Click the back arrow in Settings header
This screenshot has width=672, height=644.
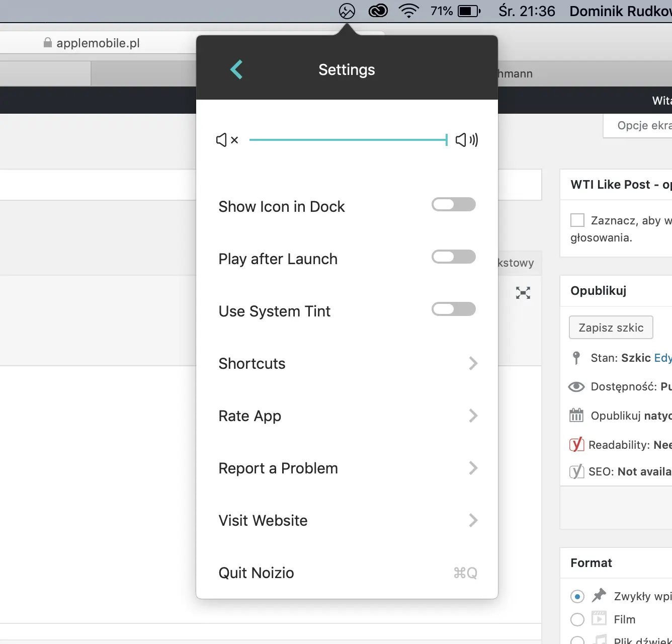click(236, 69)
